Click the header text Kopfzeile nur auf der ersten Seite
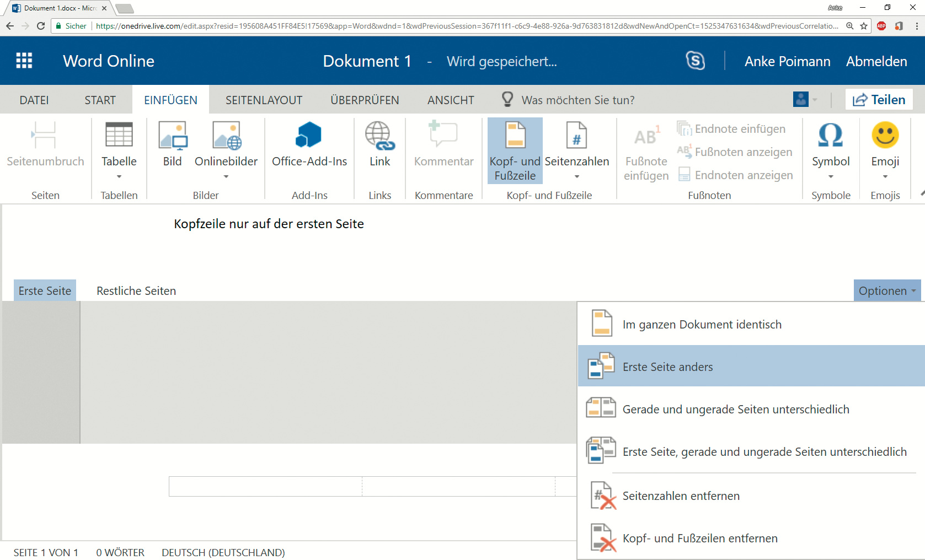This screenshot has width=925, height=560. (x=269, y=224)
